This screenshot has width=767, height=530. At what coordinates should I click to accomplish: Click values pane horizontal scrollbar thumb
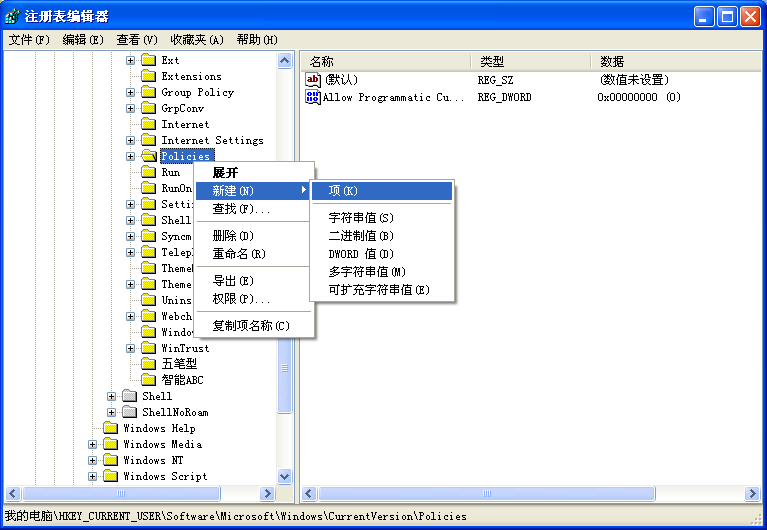pyautogui.click(x=487, y=493)
